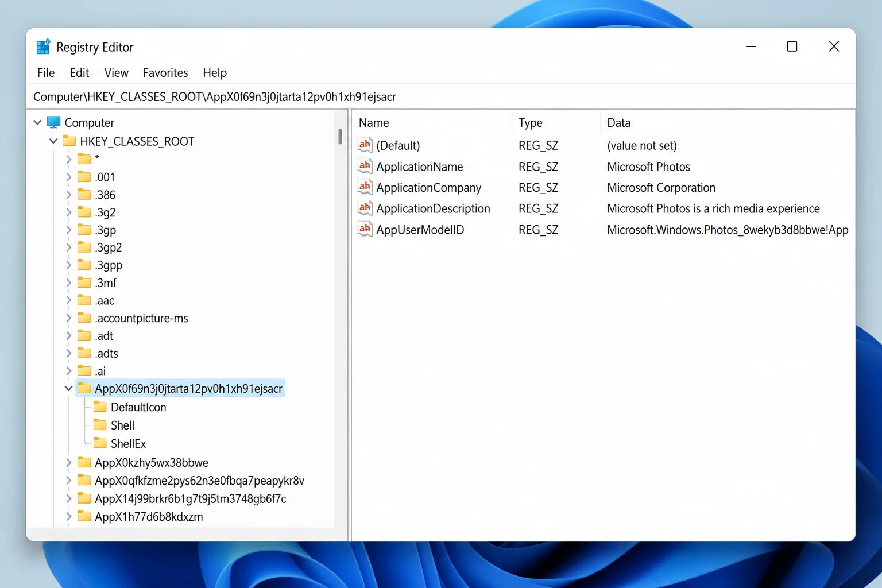The image size is (882, 588).
Task: Click the Shell subkey folder icon
Action: [x=100, y=425]
